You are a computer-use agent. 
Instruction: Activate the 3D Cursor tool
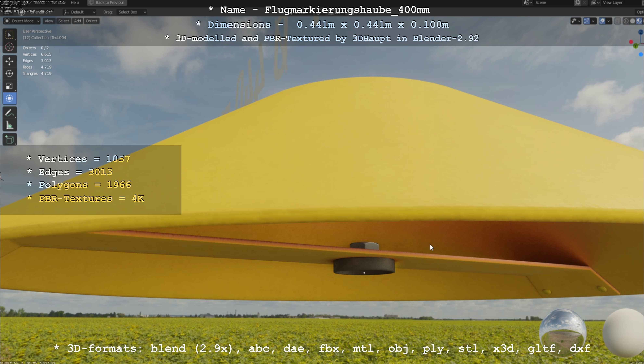click(x=9, y=47)
